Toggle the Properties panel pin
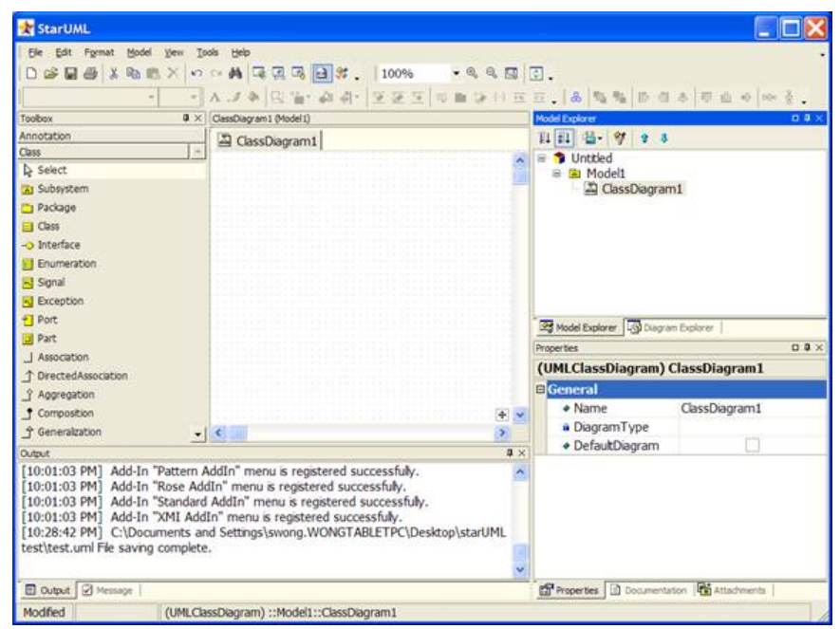This screenshot has height=629, width=840. tap(808, 347)
